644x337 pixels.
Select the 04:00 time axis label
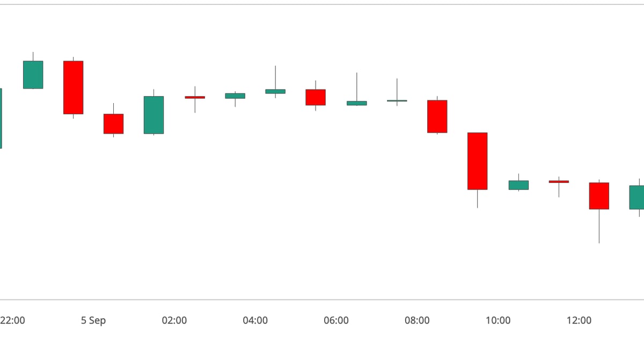[x=255, y=320]
